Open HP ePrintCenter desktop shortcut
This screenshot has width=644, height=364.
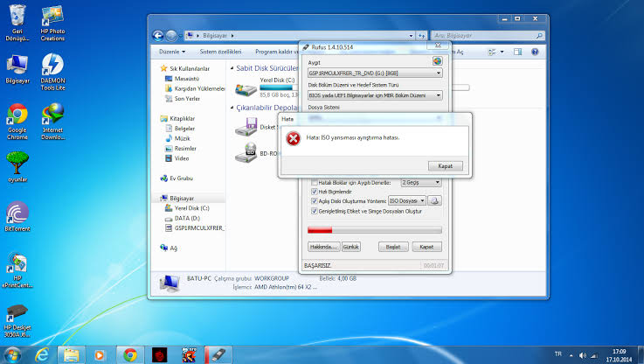(17, 269)
